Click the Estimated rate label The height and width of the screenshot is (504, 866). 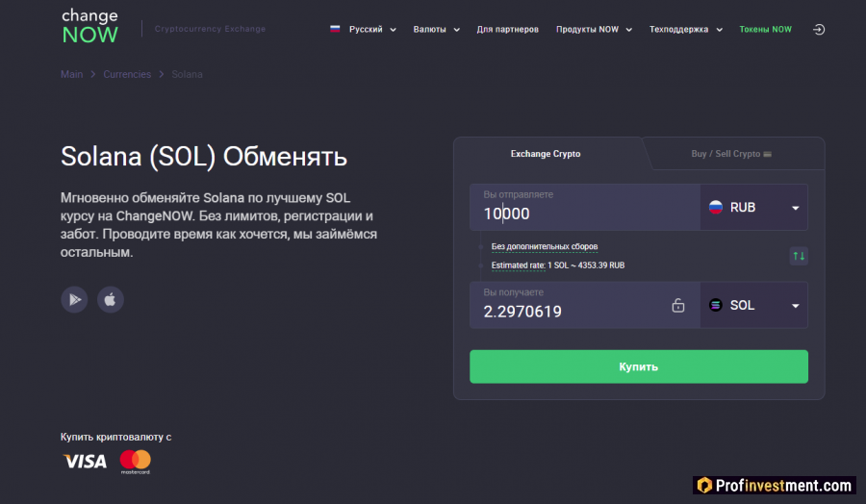(x=518, y=265)
